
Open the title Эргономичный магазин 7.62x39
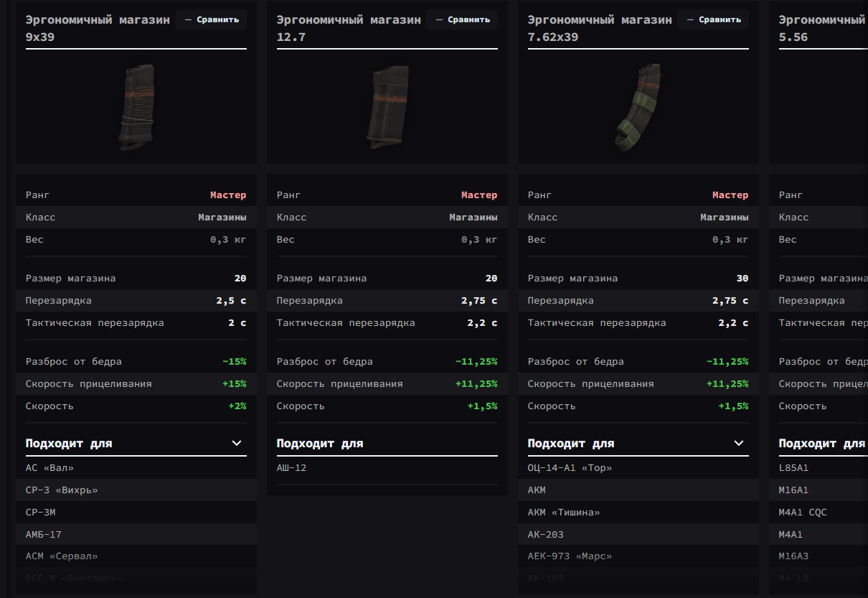pos(600,28)
